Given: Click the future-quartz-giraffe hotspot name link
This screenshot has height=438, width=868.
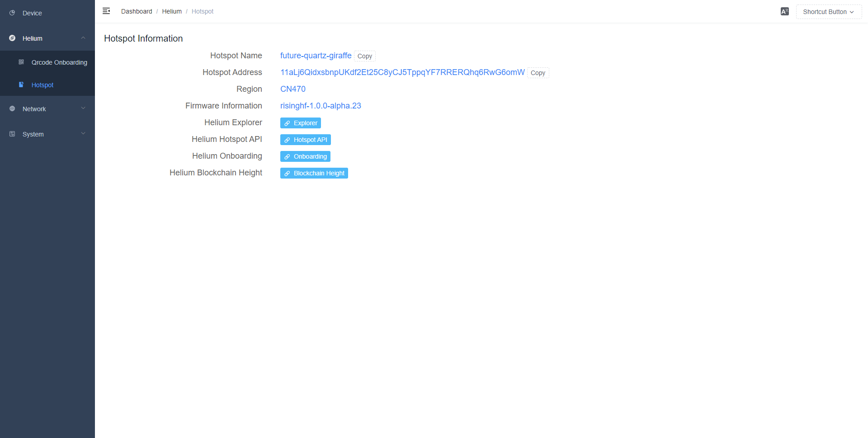Looking at the screenshot, I should coord(316,56).
